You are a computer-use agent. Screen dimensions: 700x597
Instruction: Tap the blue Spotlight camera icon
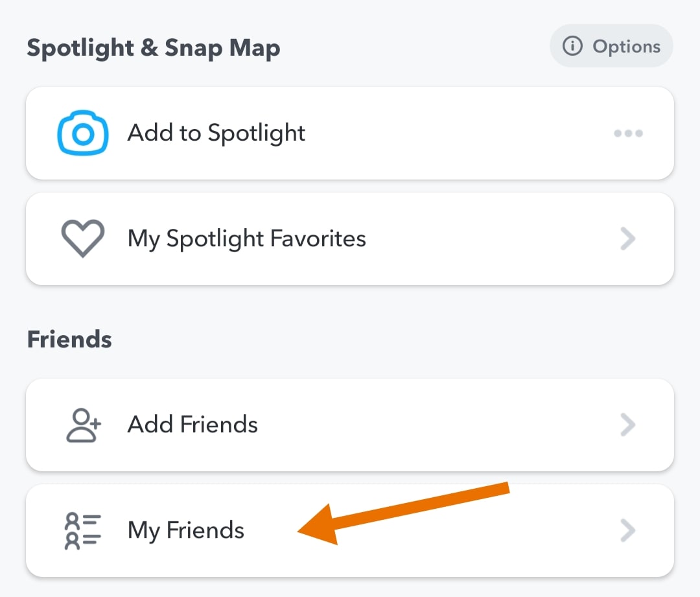[82, 134]
